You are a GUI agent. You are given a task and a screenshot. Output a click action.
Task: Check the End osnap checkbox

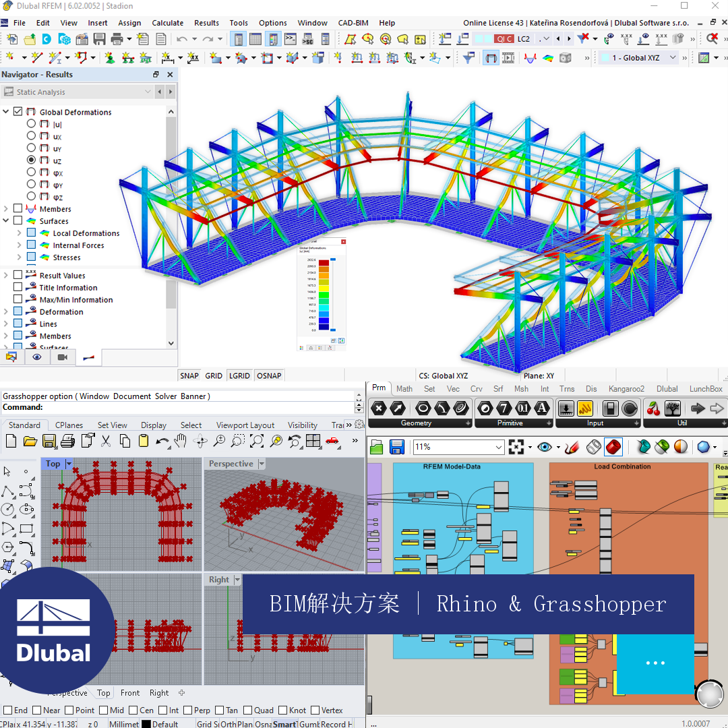point(7,710)
